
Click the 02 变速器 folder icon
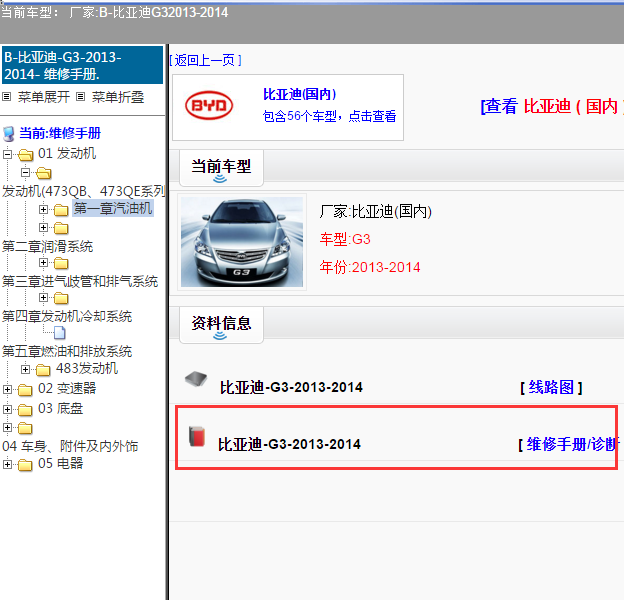(x=25, y=390)
